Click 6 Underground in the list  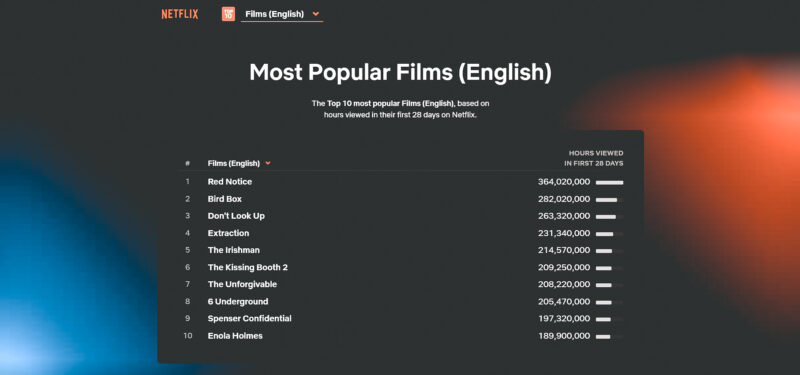[238, 302]
